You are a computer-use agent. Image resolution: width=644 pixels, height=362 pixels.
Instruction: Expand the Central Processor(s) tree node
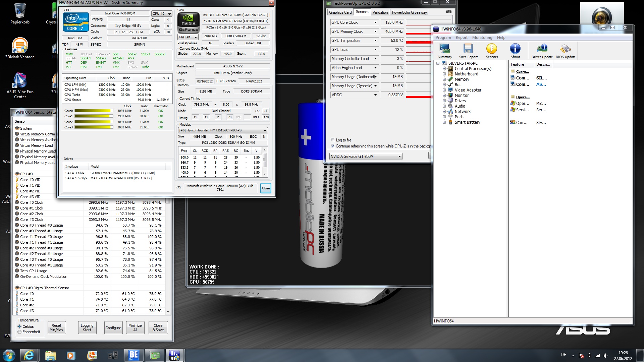pos(444,69)
